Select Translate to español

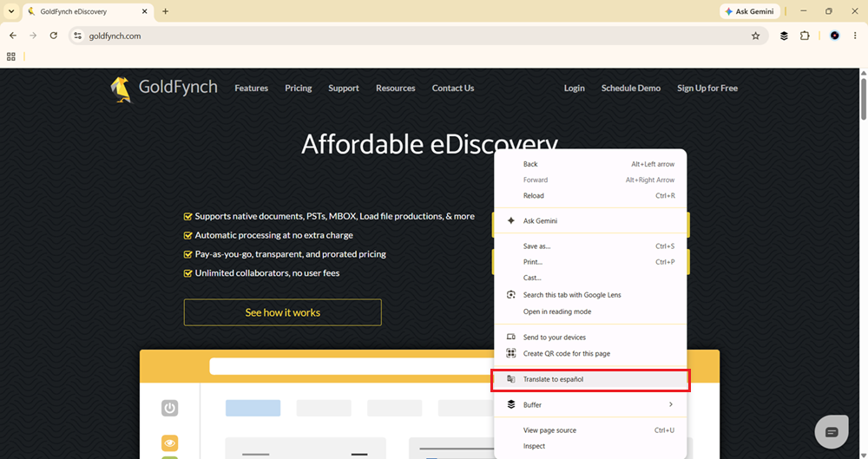(590, 379)
